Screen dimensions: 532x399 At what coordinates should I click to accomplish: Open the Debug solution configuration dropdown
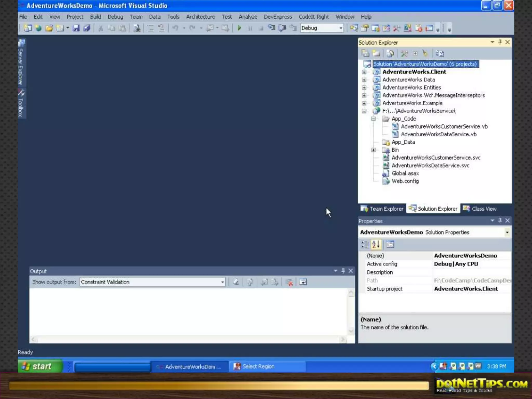(341, 28)
